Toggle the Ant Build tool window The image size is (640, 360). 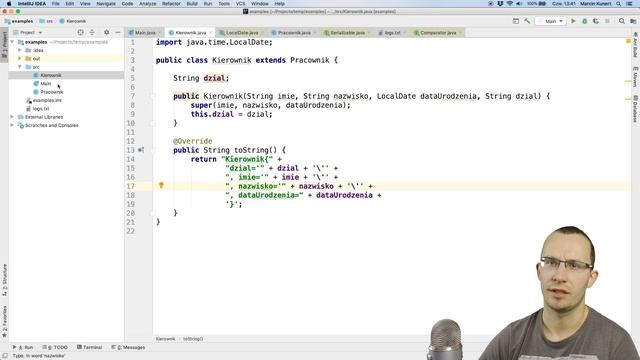coord(635,45)
